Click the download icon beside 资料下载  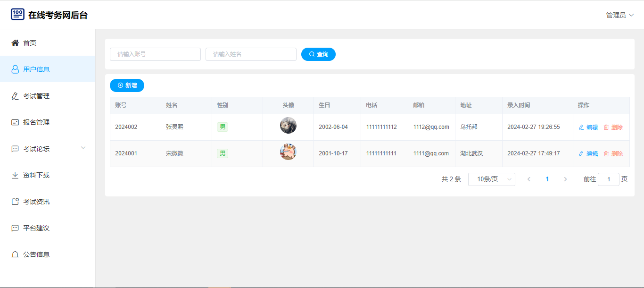(x=15, y=175)
